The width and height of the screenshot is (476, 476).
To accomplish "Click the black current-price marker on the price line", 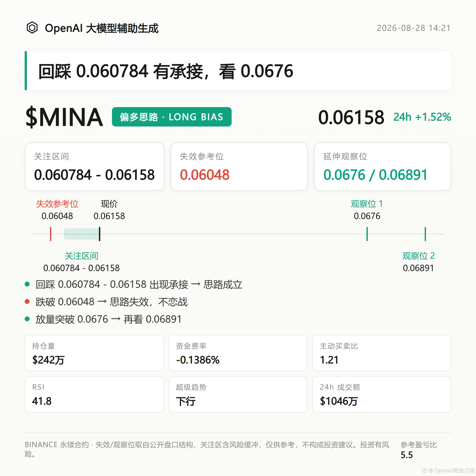I will [100, 234].
